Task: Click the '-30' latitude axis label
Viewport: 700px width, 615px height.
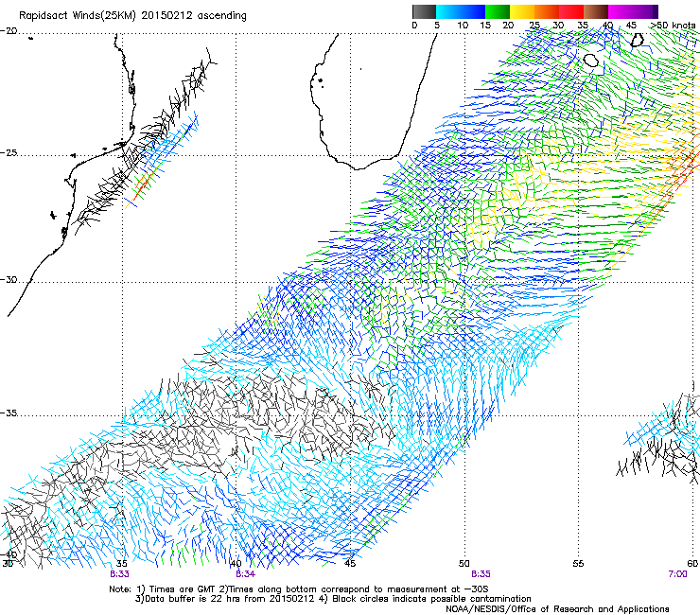Action: [9, 280]
